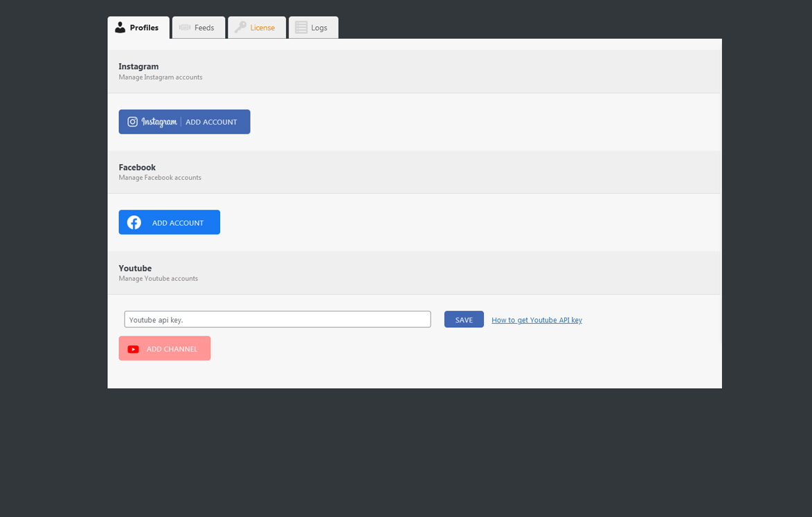Open the Profiles tab

(138, 28)
